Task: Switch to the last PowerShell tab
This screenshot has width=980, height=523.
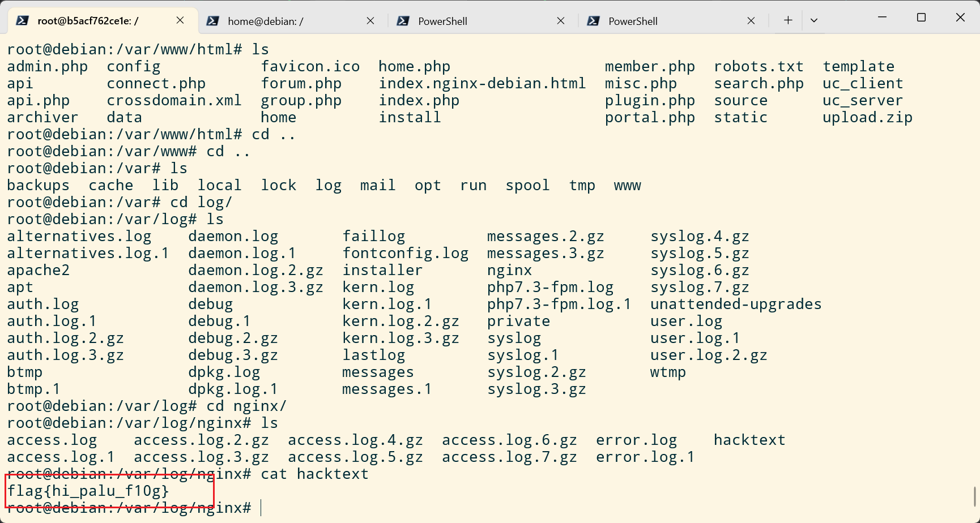Action: click(633, 22)
